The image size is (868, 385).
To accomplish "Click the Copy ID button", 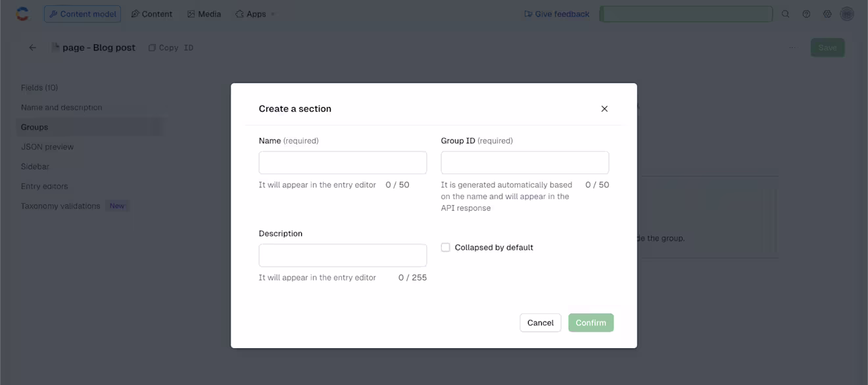I will click(171, 47).
